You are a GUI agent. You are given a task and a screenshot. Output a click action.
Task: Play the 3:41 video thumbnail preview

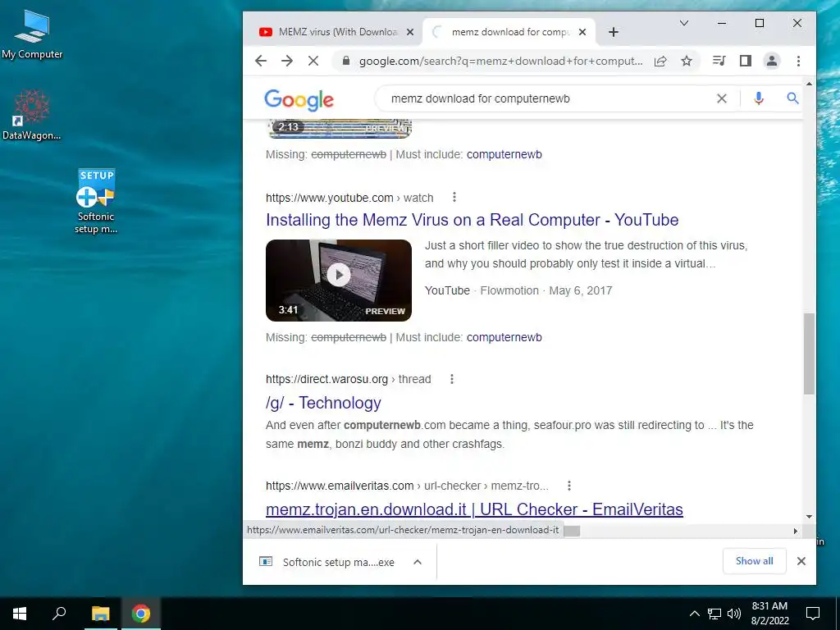(339, 281)
